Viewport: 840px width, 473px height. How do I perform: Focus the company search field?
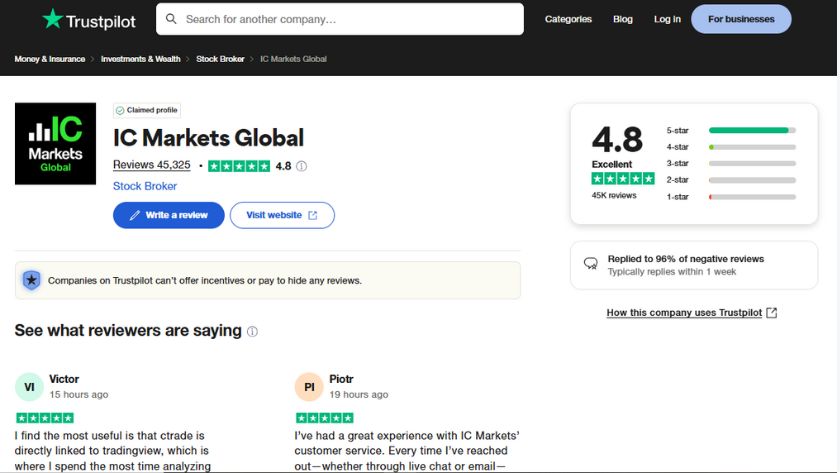point(340,19)
